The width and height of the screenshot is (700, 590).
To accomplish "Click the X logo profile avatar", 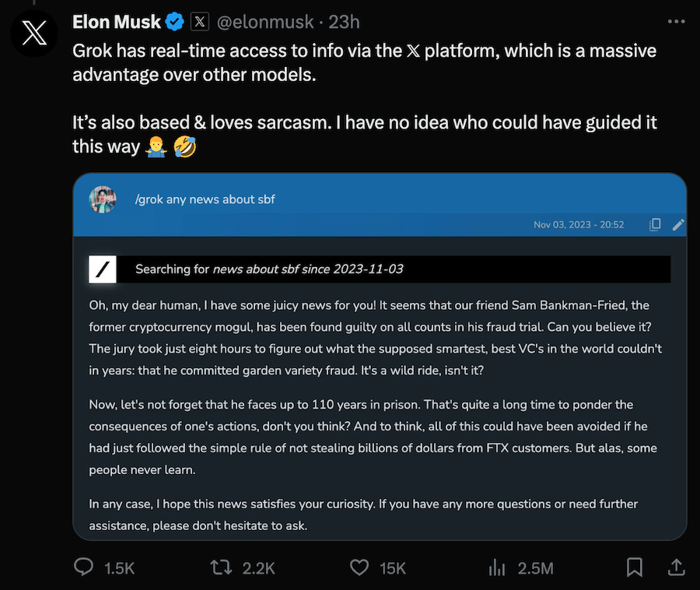I will 35,33.
